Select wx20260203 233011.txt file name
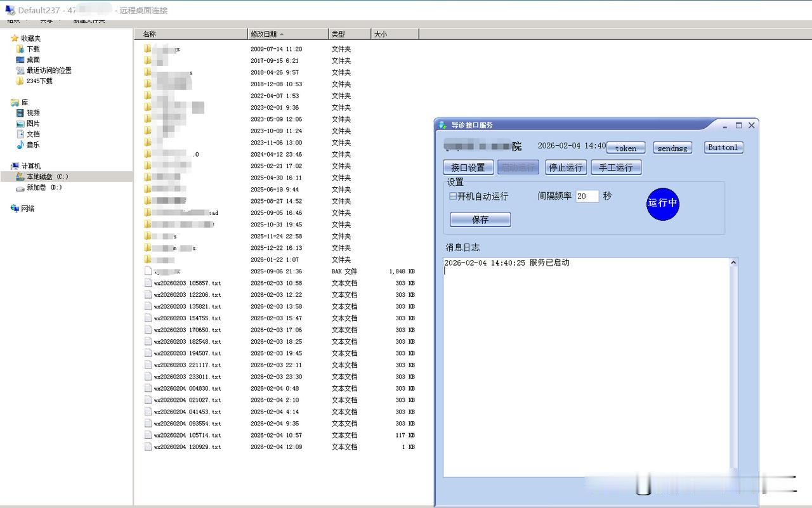 pyautogui.click(x=187, y=377)
